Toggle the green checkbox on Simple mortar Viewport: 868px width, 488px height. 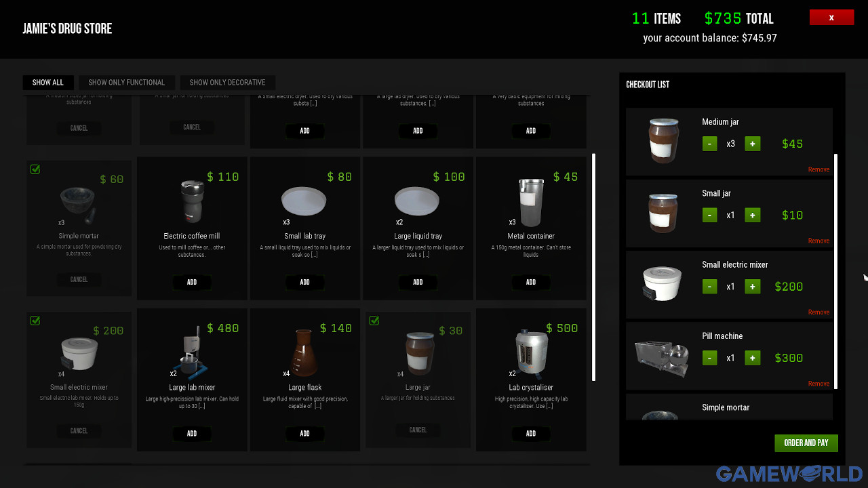pos(35,169)
